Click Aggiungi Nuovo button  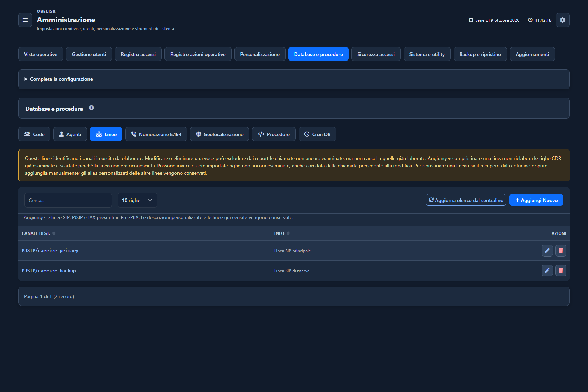[536, 200]
